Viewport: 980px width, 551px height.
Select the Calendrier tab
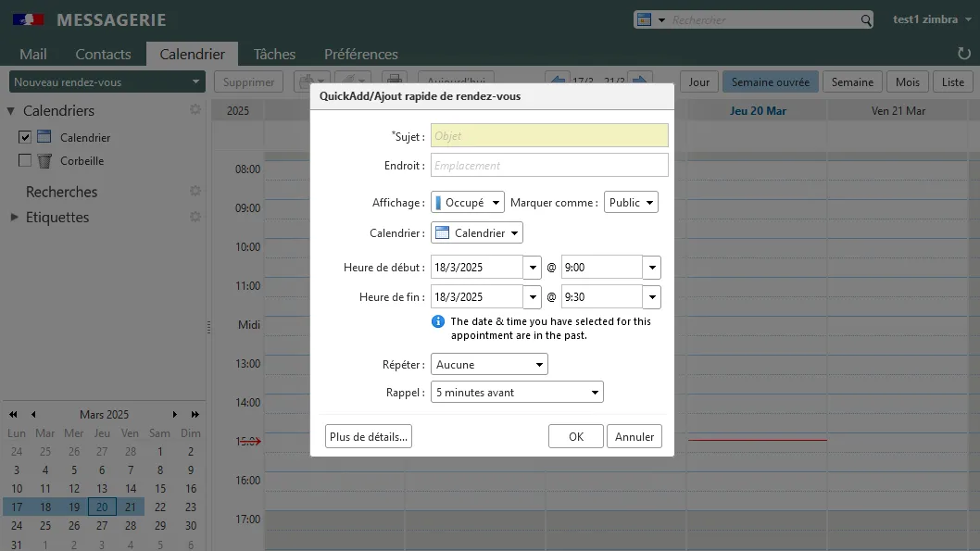192,55
